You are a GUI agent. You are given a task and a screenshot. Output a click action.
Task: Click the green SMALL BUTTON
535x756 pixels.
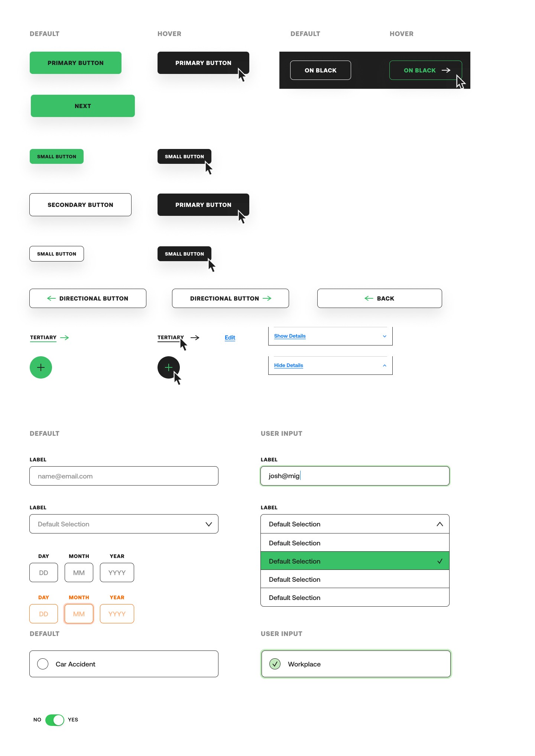click(56, 156)
